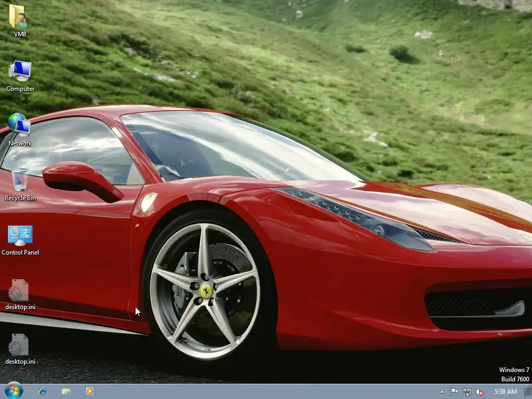Select the Recycle Bin icon
This screenshot has height=399, width=532.
pyautogui.click(x=20, y=180)
